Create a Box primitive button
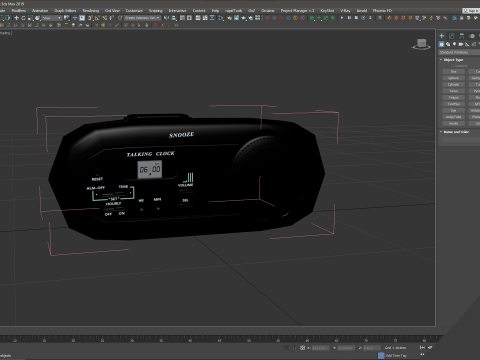The height and width of the screenshot is (360, 480). [x=454, y=71]
